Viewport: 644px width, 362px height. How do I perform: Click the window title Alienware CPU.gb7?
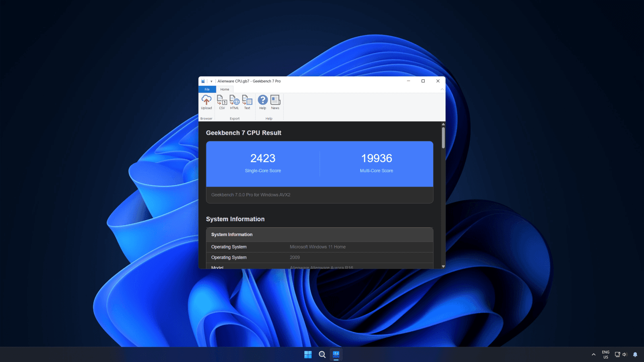[x=249, y=81]
